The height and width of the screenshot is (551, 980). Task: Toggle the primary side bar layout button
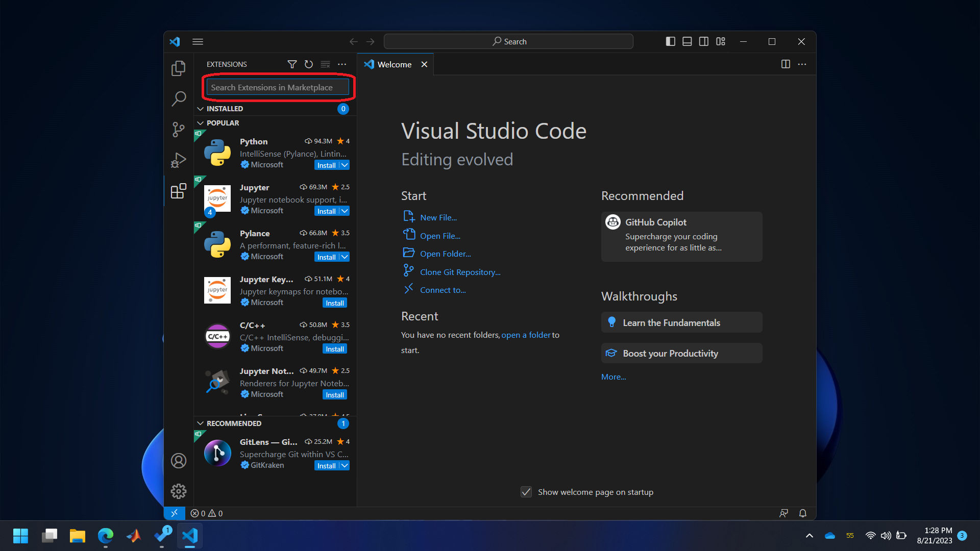pos(671,42)
